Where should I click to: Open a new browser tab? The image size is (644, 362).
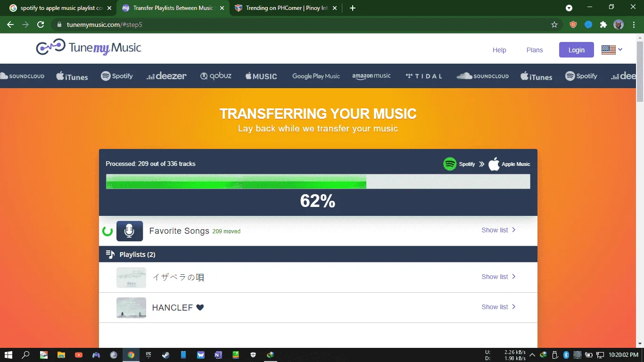353,8
